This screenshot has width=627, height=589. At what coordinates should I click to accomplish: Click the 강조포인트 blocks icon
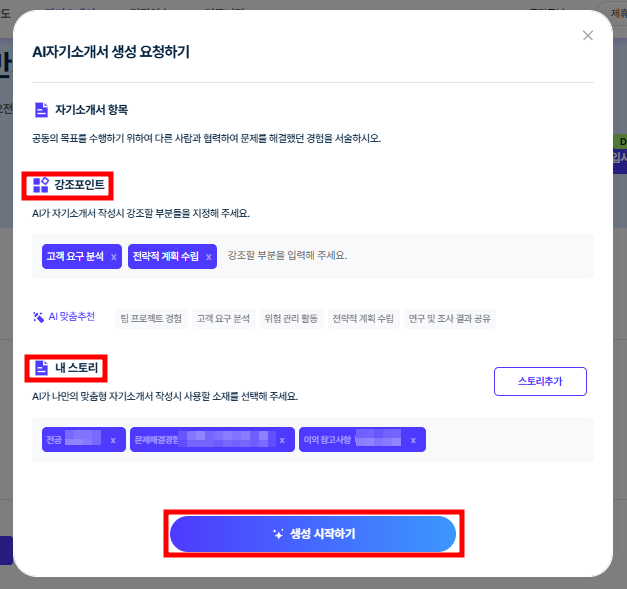[x=41, y=185]
